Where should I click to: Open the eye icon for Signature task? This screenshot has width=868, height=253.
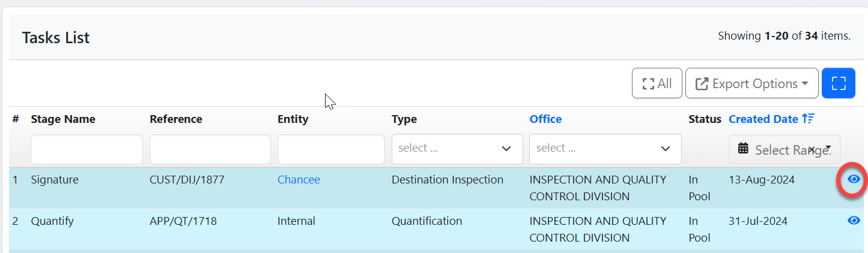(x=854, y=179)
